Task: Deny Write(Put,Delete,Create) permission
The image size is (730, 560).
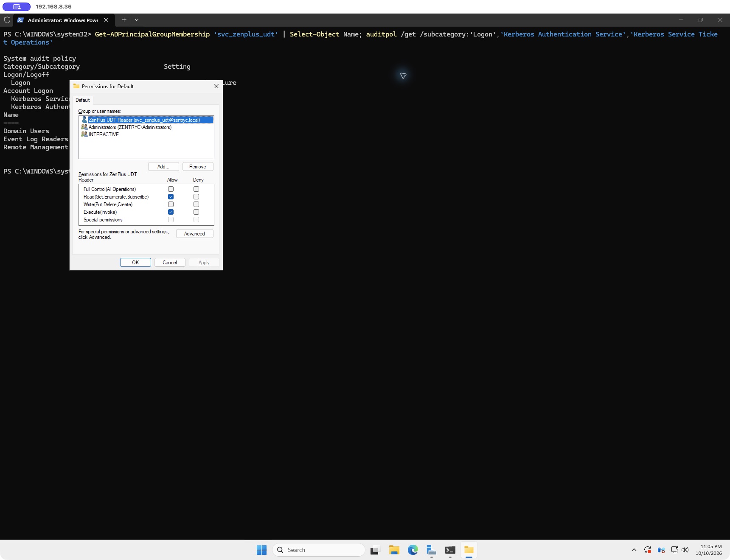Action: (196, 204)
